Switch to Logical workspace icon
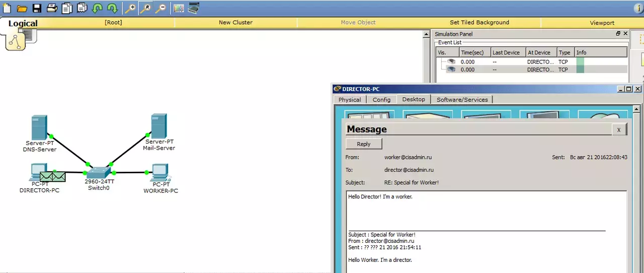This screenshot has height=273, width=644. point(16,41)
